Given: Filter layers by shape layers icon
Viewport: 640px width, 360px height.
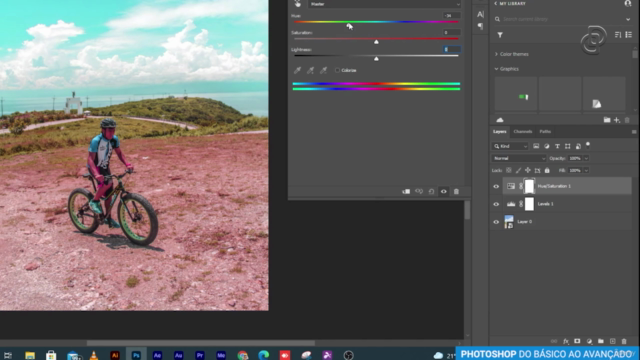Looking at the screenshot, I should pyautogui.click(x=568, y=146).
